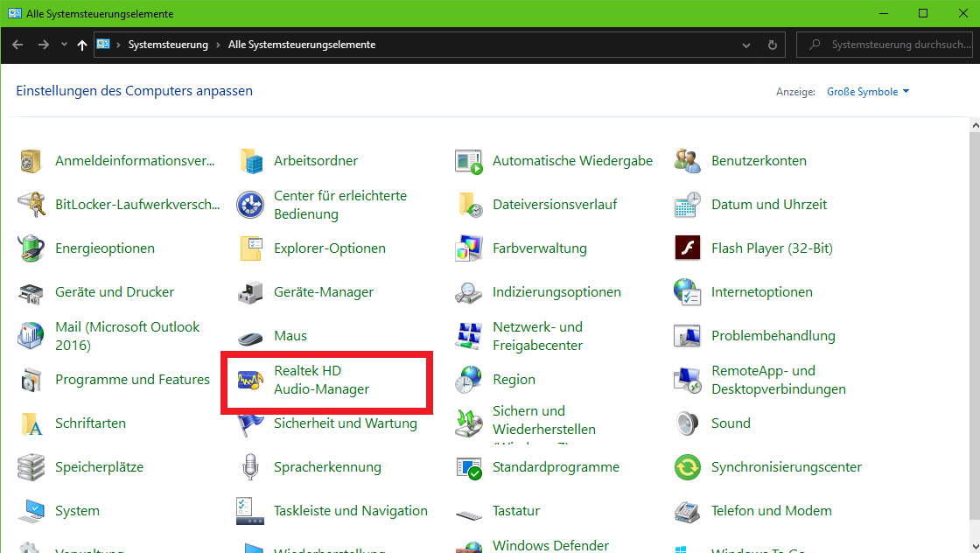Viewport: 980px width, 553px height.
Task: Open the Arbeitsordner folder icon
Action: point(250,161)
